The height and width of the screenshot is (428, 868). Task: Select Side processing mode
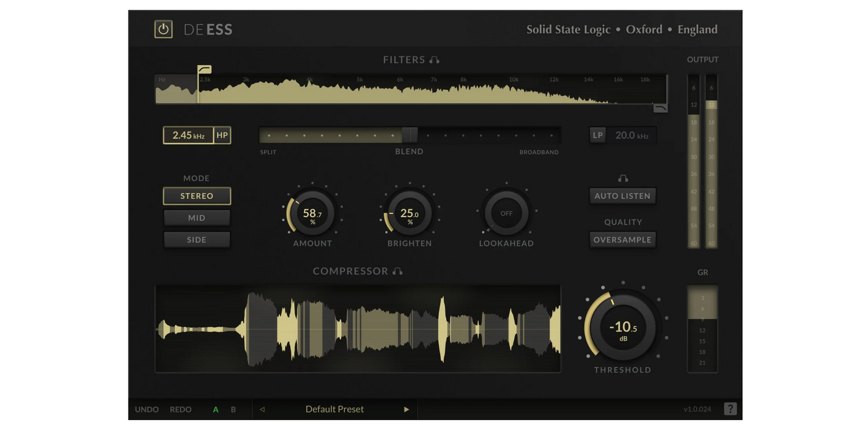[197, 240]
